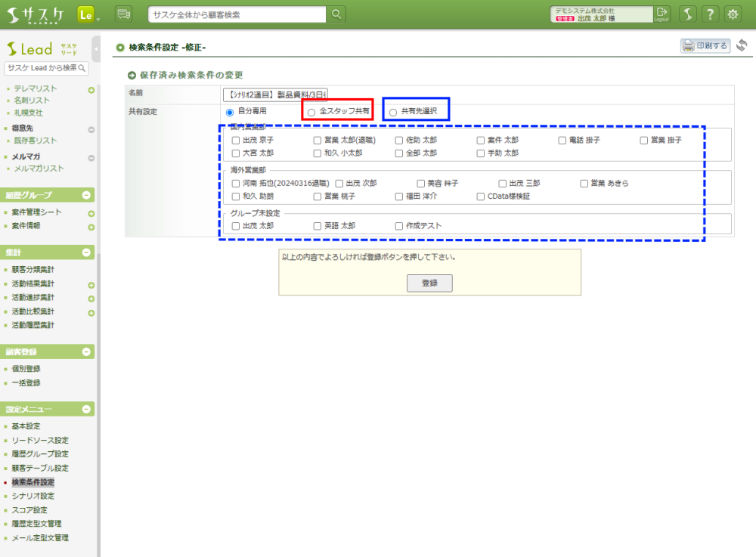Click the magnifier search button in top bar
756x557 pixels.
[x=336, y=14]
